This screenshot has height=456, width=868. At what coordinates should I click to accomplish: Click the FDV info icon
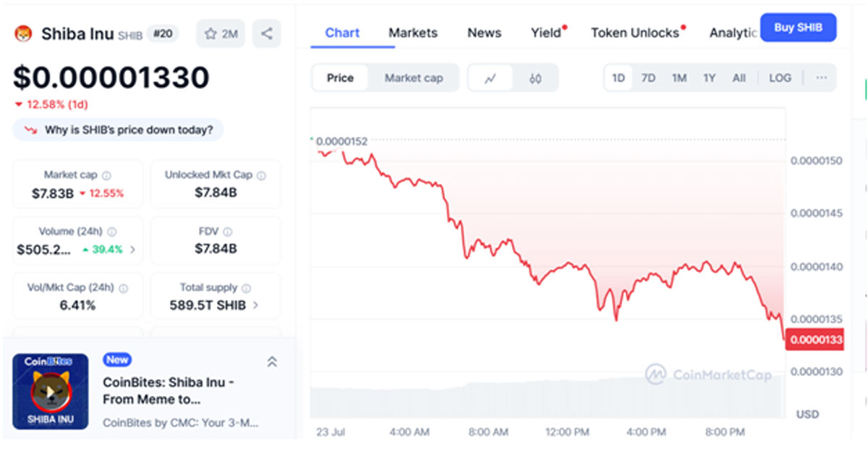pos(228,232)
